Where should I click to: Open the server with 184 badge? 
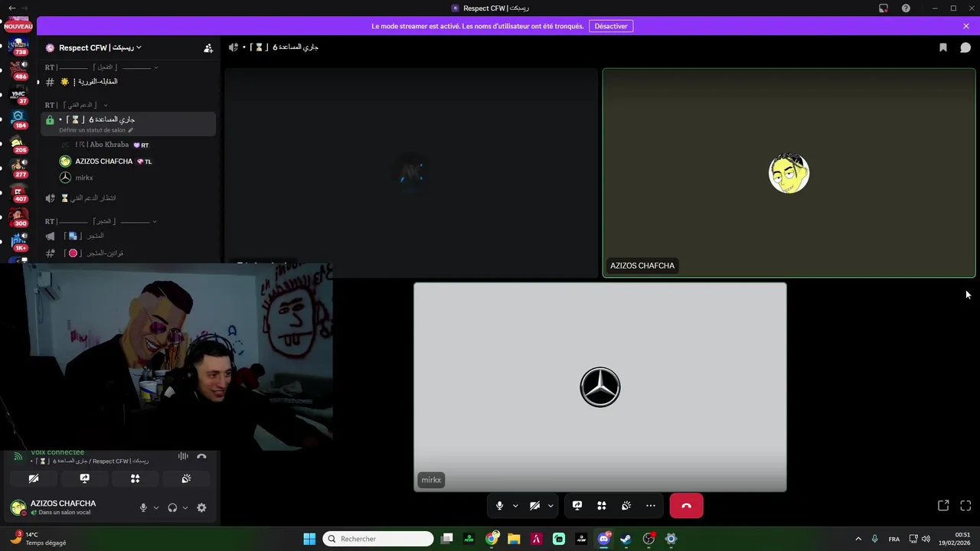18,119
